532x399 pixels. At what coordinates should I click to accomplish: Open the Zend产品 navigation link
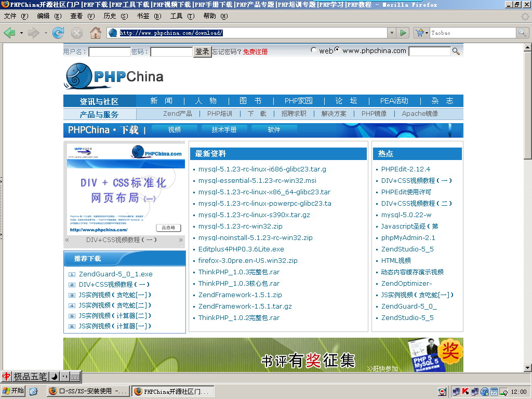click(x=178, y=114)
